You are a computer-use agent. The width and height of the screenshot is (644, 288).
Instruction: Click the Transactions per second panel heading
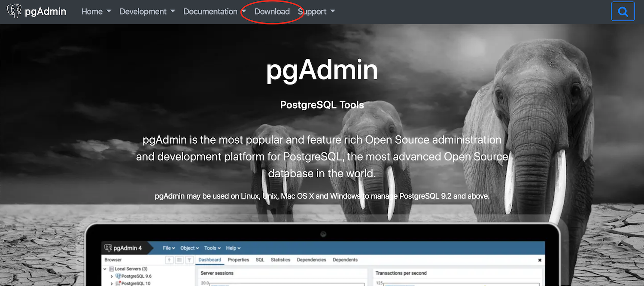coord(401,273)
